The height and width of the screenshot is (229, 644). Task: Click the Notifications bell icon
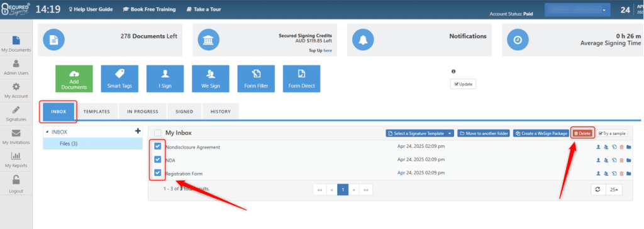click(364, 40)
